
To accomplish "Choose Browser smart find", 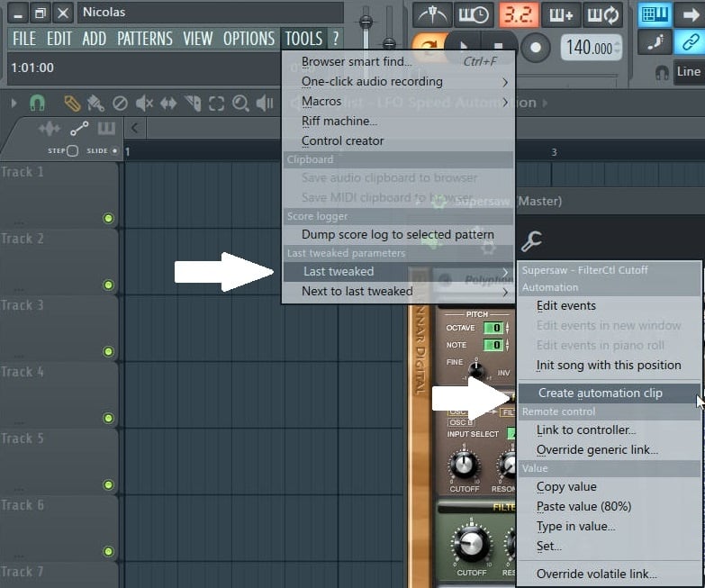I will [398, 61].
